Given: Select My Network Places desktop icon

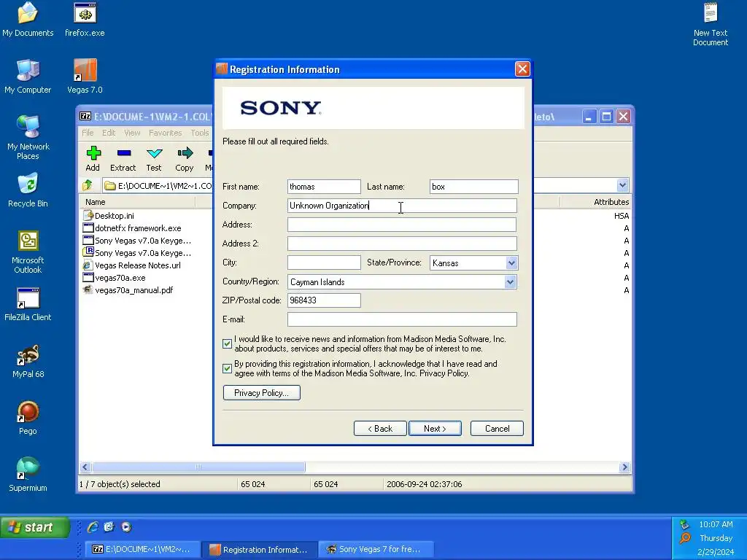Looking at the screenshot, I should tap(28, 138).
